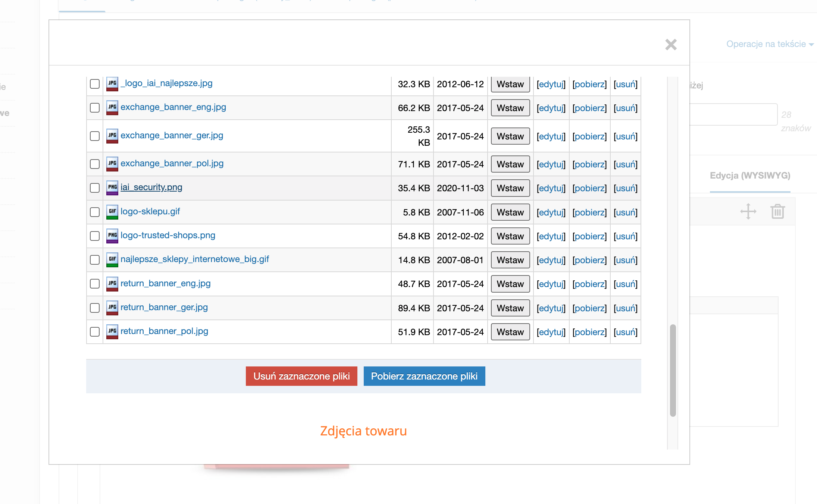Tick checkbox for return_banner_eng.jpg
This screenshot has height=504, width=817.
point(95,284)
